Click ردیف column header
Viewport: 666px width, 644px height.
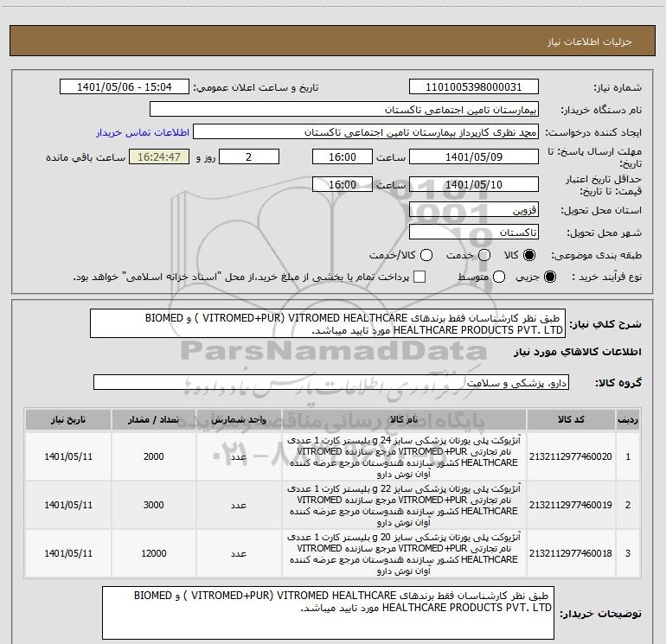tap(628, 420)
